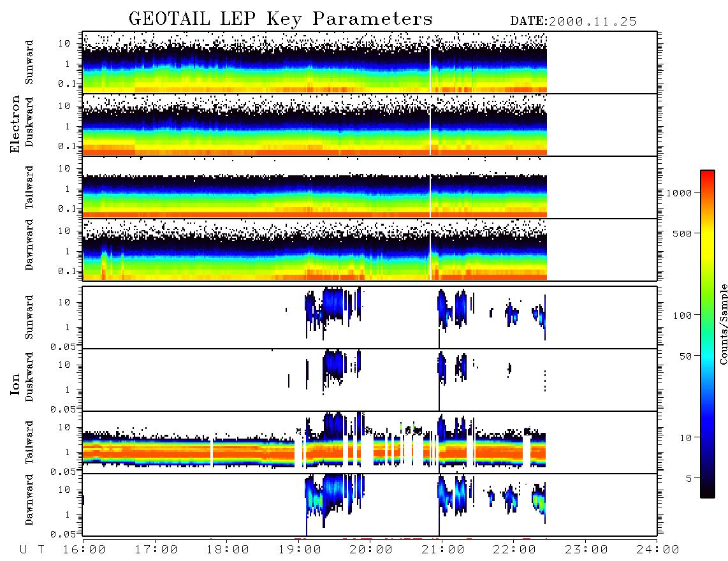
Task: Click the 100 colorbar tick value
Action: click(683, 316)
